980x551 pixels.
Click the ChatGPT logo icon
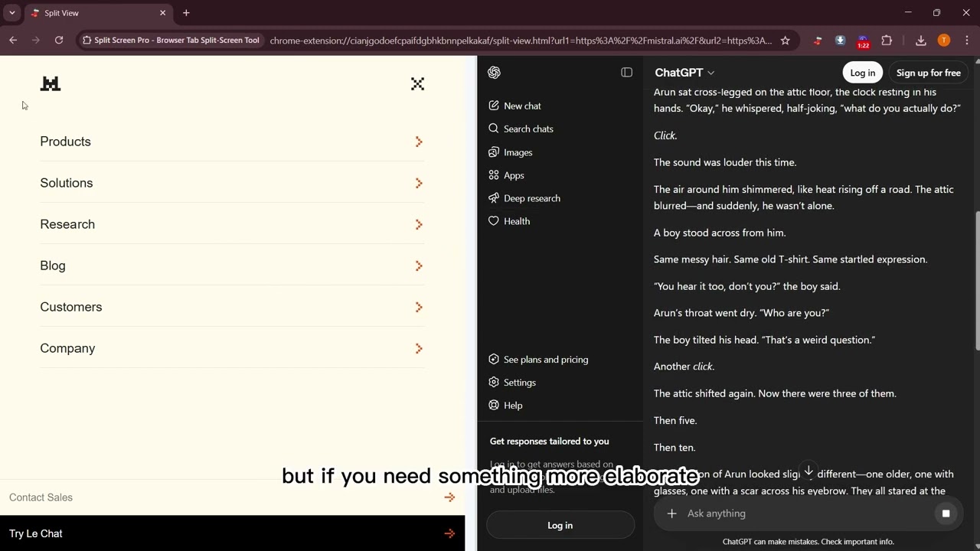coord(494,72)
